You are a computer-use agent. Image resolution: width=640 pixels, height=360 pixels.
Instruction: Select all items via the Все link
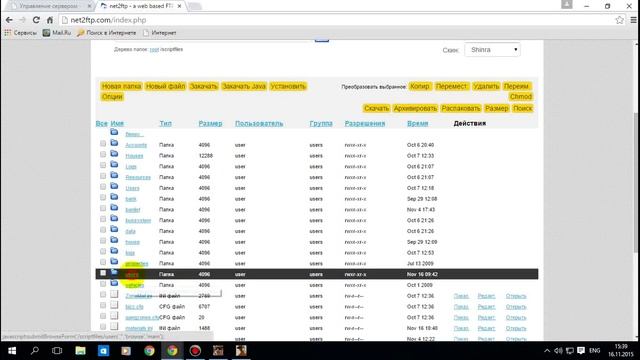click(102, 123)
